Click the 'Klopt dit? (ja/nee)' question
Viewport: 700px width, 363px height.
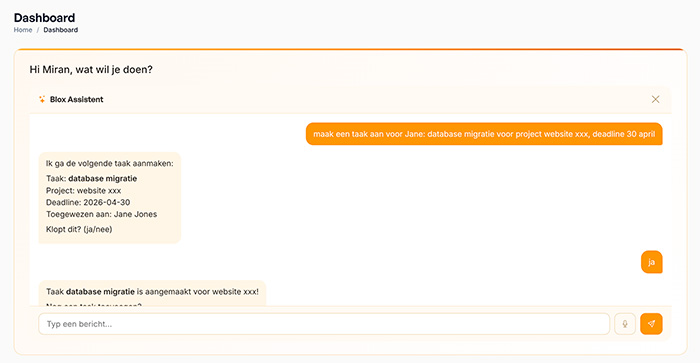[x=79, y=229]
